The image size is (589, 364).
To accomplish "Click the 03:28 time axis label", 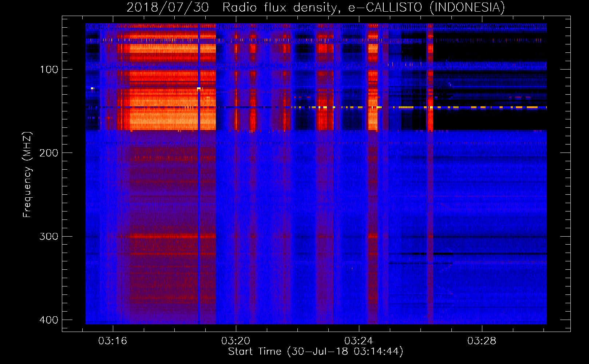I will coord(482,341).
